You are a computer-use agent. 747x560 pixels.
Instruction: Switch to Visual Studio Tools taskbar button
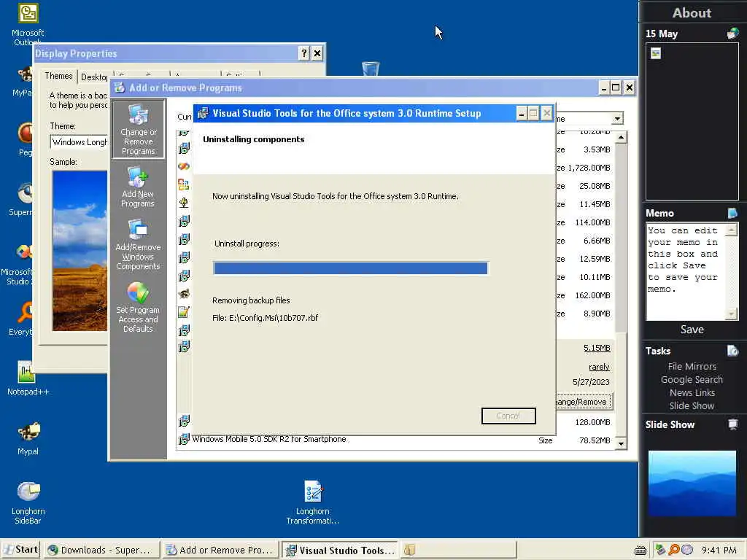[x=340, y=550]
